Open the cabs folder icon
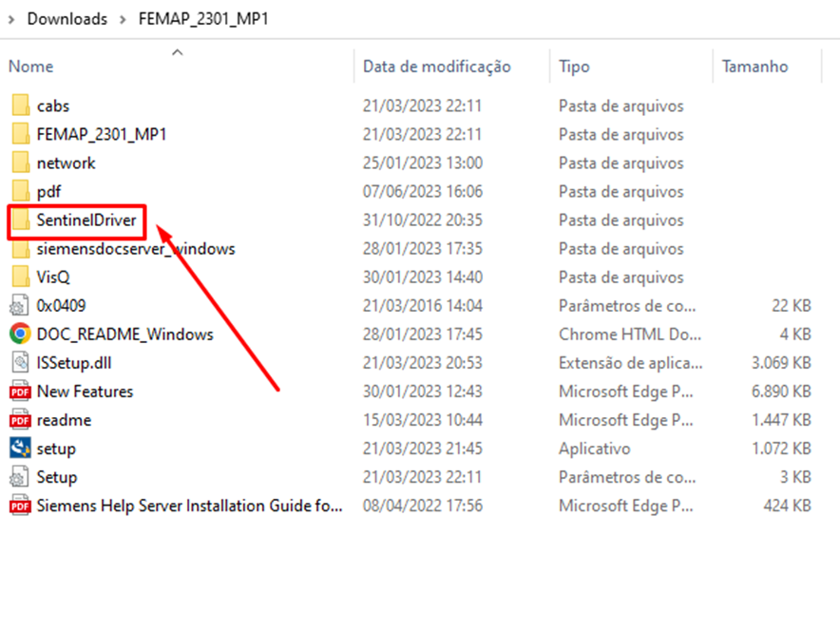Screen dimensions: 840x631 (x=20, y=105)
